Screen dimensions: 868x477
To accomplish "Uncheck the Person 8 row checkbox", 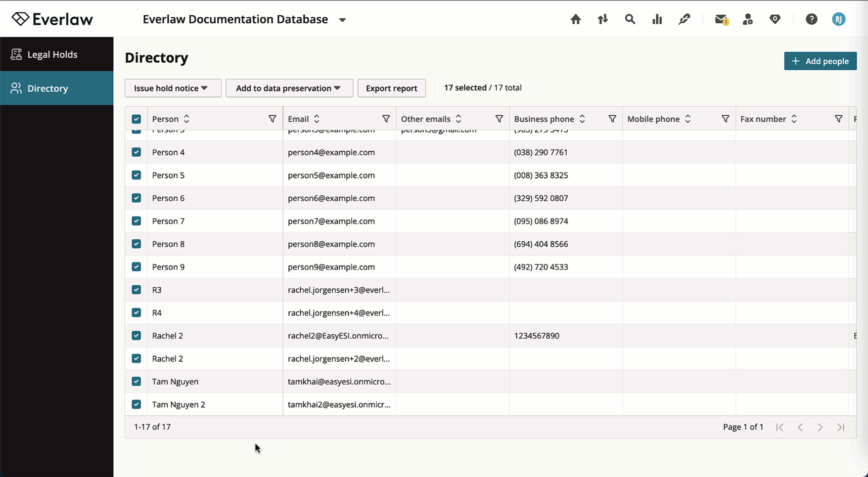I will (x=137, y=244).
